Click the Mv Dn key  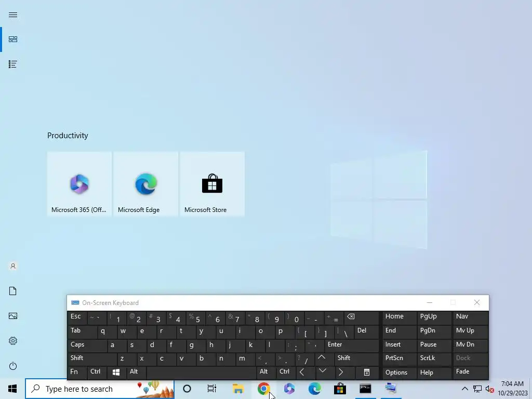coord(471,345)
